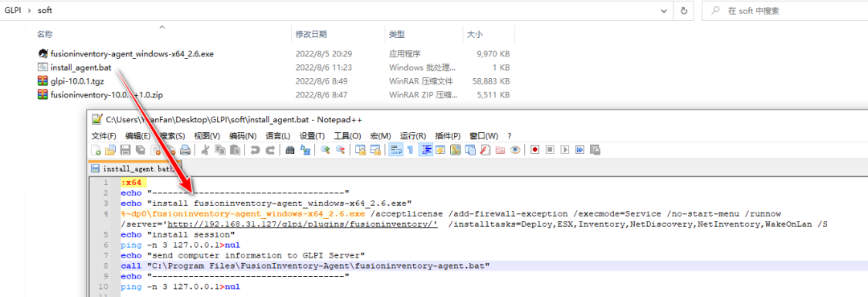The width and height of the screenshot is (868, 297).
Task: Save the current recorded macro icon
Action: pyautogui.click(x=595, y=150)
